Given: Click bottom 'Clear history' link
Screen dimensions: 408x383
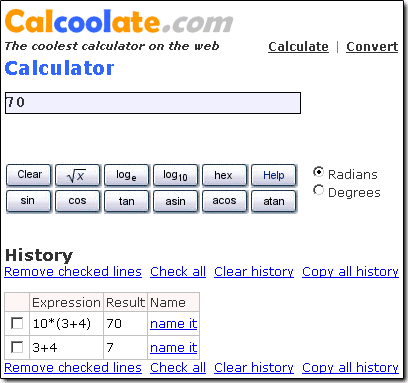Looking at the screenshot, I should click(x=254, y=368).
